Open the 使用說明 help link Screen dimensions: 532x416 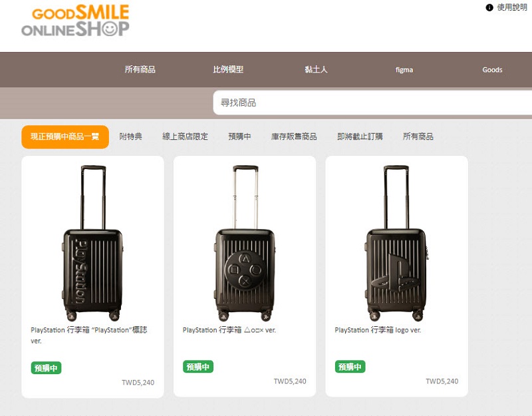coord(512,7)
